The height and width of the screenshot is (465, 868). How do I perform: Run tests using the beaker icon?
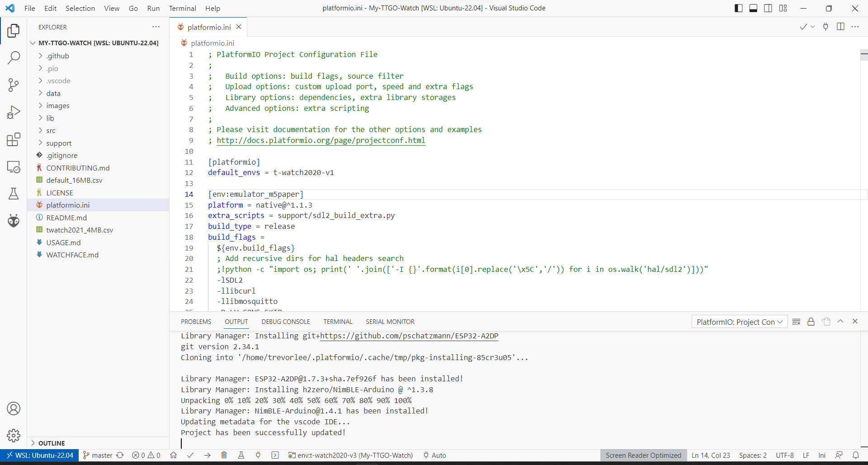(x=241, y=455)
